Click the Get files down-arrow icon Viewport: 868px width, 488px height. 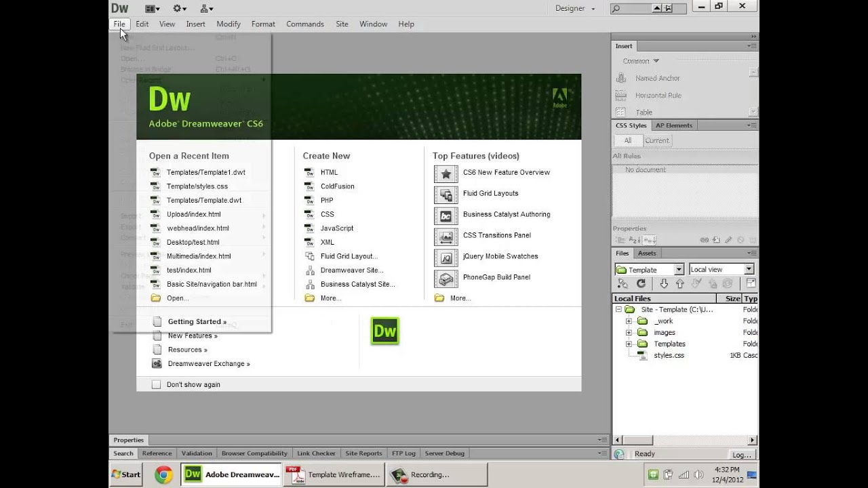tap(665, 284)
